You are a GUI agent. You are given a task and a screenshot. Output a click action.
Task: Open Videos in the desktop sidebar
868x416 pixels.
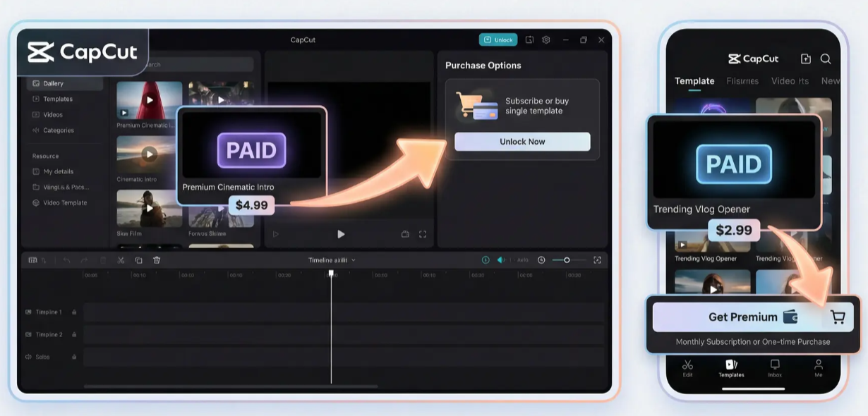[47, 115]
